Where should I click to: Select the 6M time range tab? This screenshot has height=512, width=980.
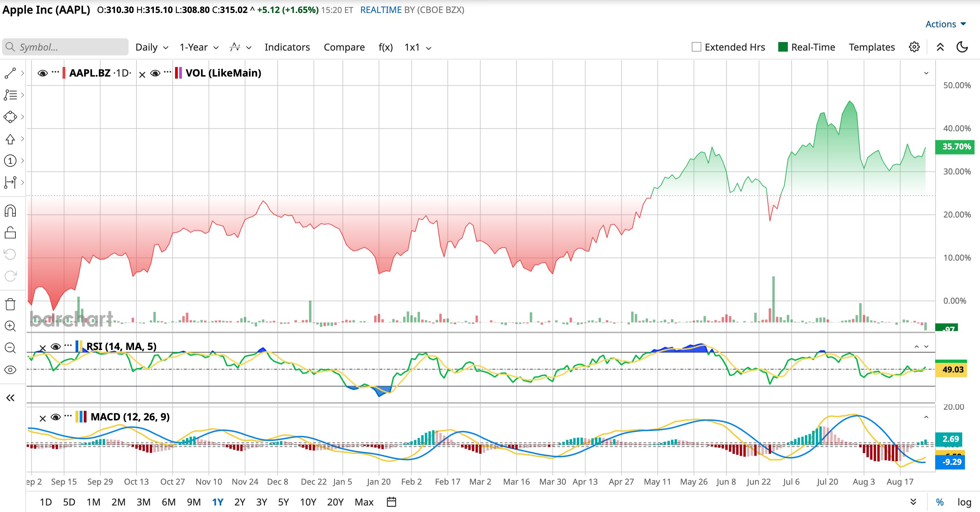(x=169, y=502)
